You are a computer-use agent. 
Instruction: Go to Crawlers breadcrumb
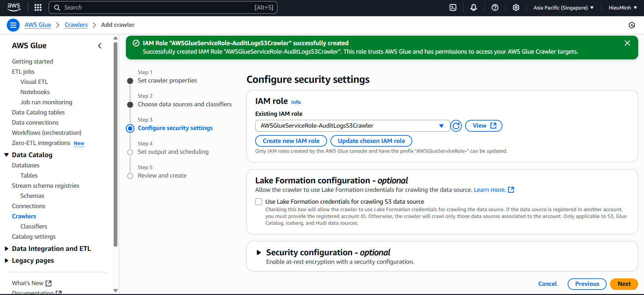coord(76,25)
